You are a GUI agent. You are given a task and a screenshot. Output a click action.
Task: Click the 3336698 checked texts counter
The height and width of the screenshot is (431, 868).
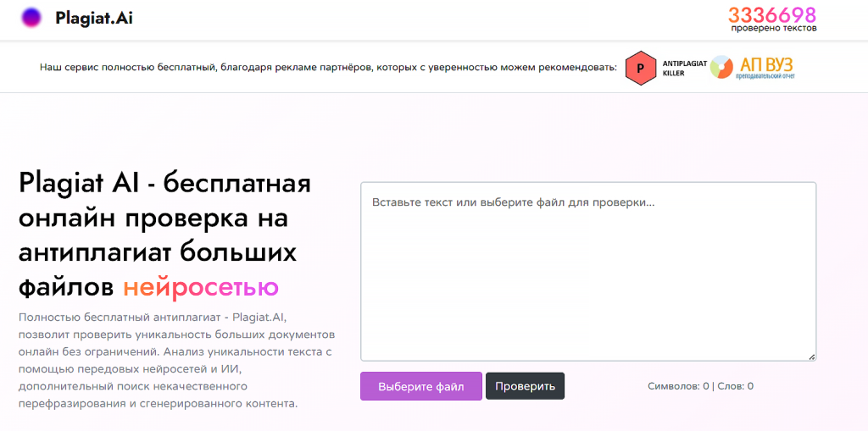(x=772, y=14)
